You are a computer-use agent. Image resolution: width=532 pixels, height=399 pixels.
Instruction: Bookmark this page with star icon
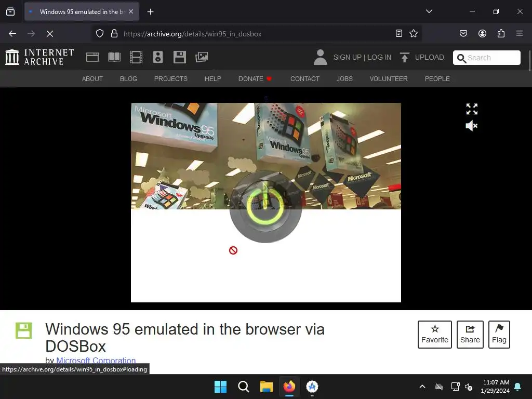(413, 33)
